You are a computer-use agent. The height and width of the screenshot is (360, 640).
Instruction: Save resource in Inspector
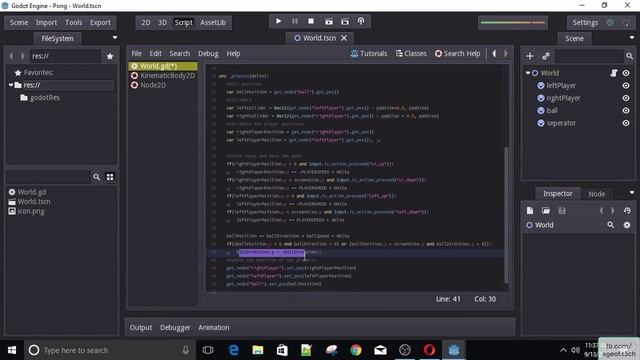562,211
